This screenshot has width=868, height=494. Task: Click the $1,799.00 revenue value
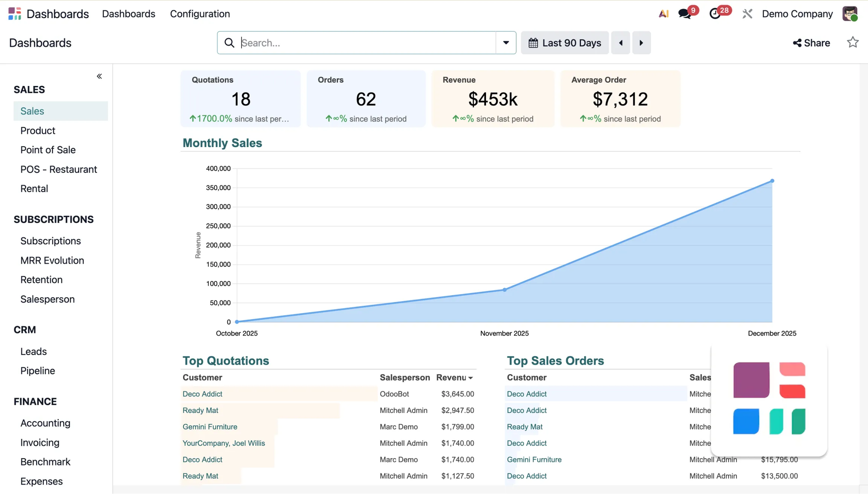(x=458, y=427)
